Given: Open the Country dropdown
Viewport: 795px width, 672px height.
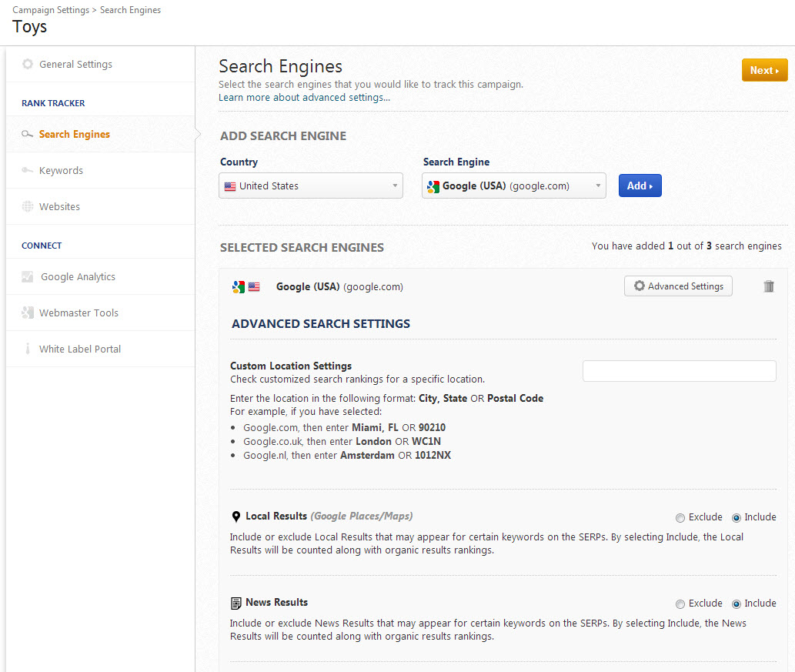Looking at the screenshot, I should pos(311,186).
